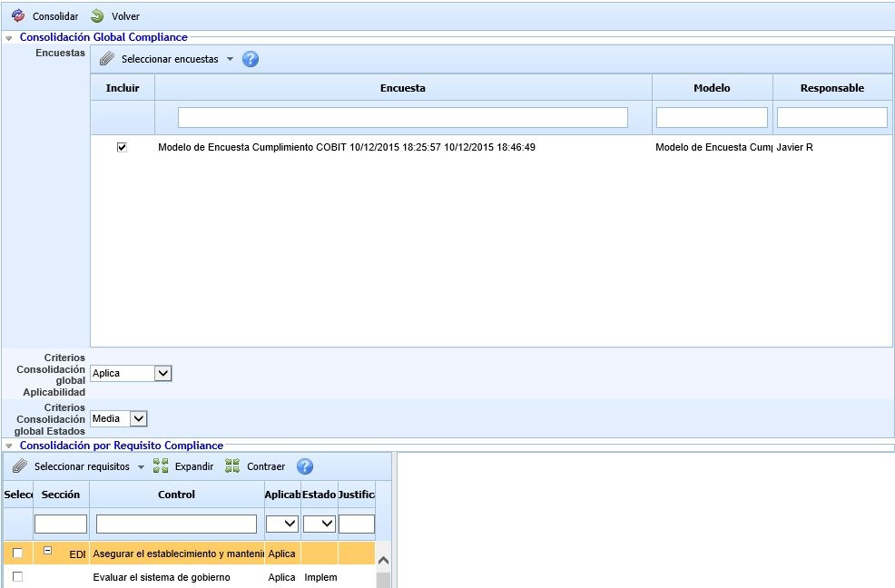
Task: Check the box for the EDI section row
Action: tap(17, 554)
